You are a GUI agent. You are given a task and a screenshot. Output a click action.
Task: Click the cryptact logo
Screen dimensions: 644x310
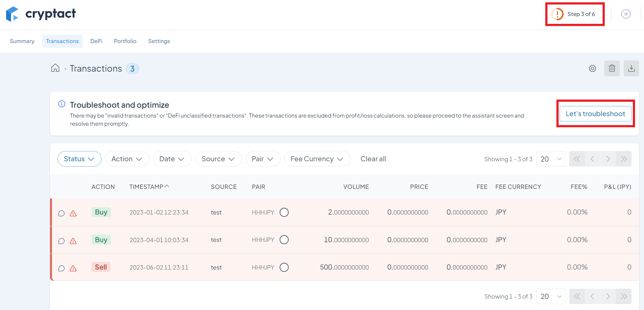point(41,14)
